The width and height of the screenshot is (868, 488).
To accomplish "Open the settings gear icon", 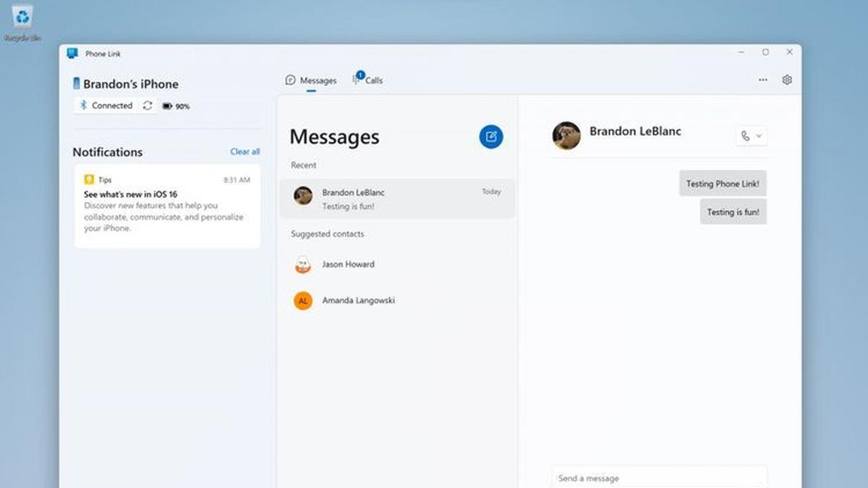I will tap(788, 80).
